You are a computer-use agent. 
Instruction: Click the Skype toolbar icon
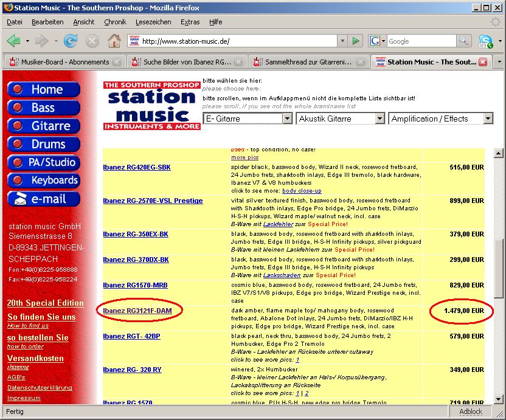click(x=485, y=41)
